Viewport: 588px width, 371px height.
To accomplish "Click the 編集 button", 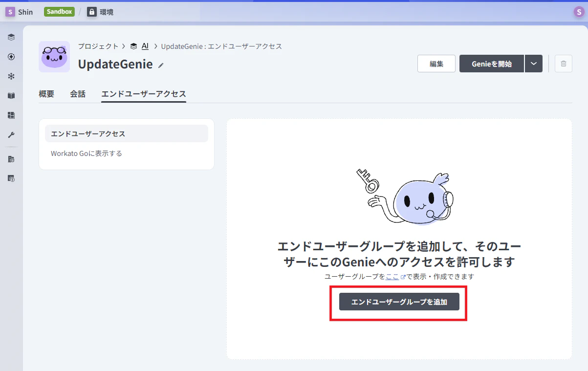I will pyautogui.click(x=436, y=64).
